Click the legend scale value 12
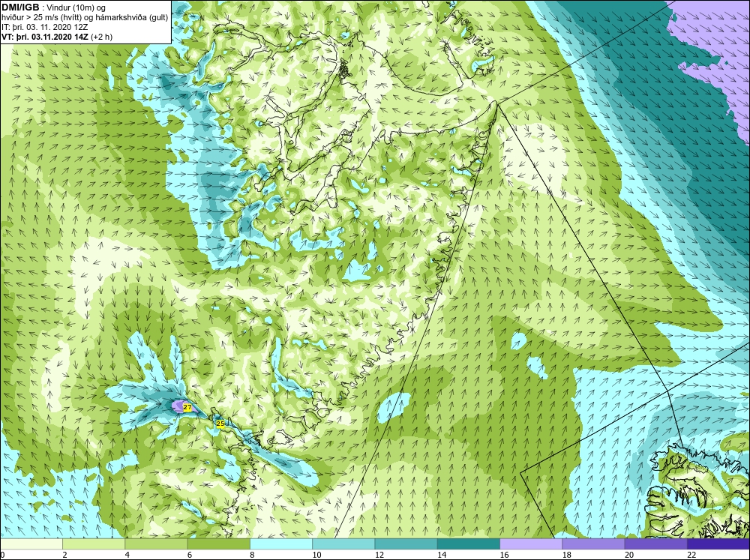 tap(379, 555)
